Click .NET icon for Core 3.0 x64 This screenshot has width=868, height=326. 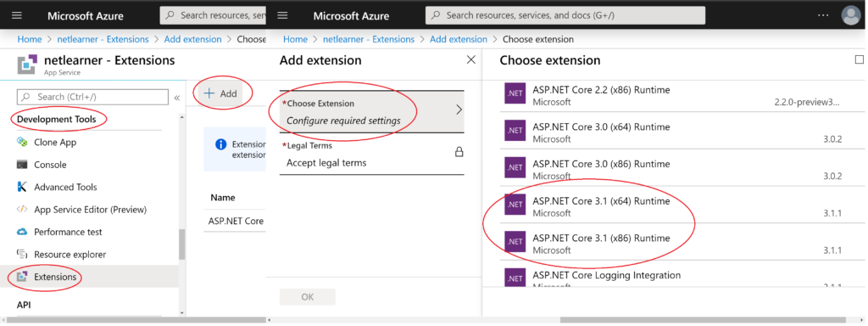tap(515, 130)
